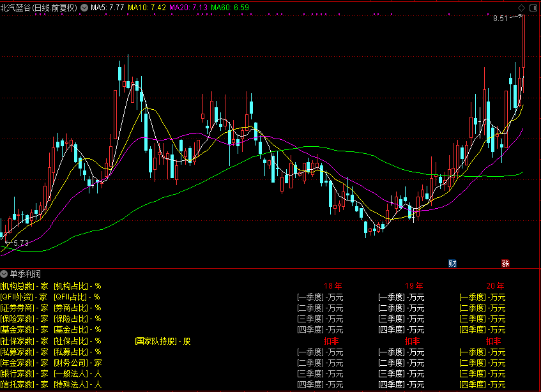
Task: Click the [基金家数] row label
Action: (17, 330)
